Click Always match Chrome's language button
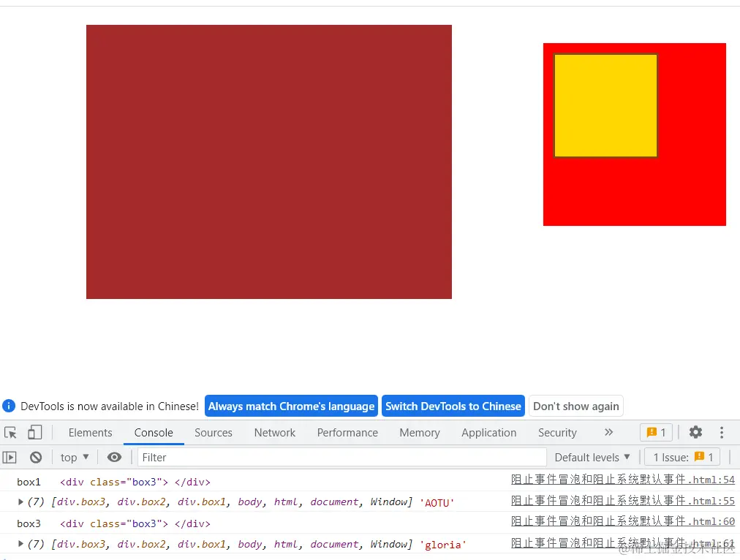The width and height of the screenshot is (740, 560). pyautogui.click(x=291, y=406)
